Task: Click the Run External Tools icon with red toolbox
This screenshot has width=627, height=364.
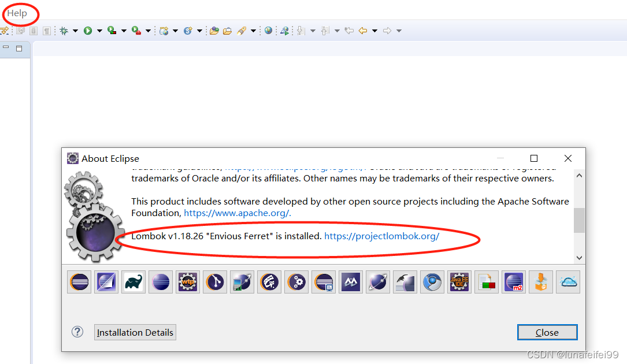Action: point(136,31)
